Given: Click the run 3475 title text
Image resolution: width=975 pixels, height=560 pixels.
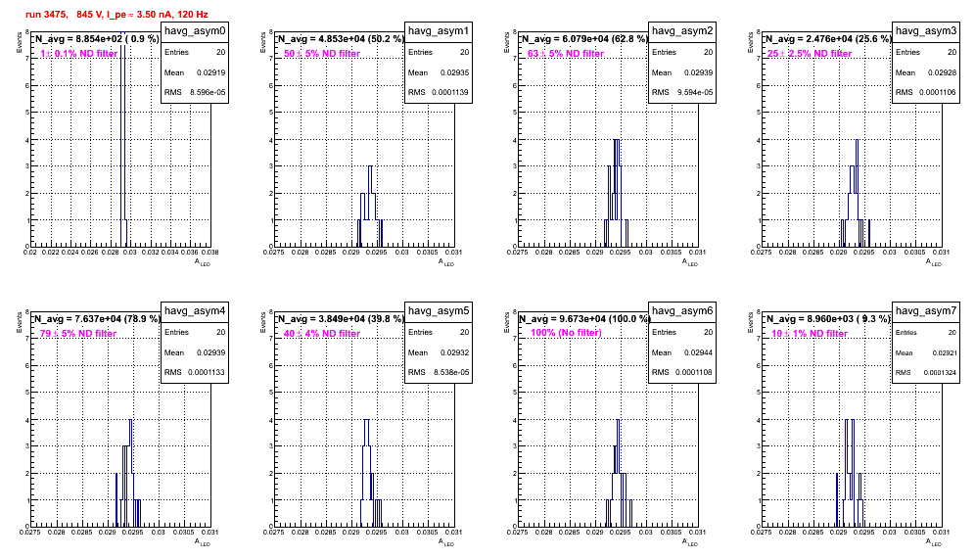Looking at the screenshot, I should pyautogui.click(x=116, y=15).
